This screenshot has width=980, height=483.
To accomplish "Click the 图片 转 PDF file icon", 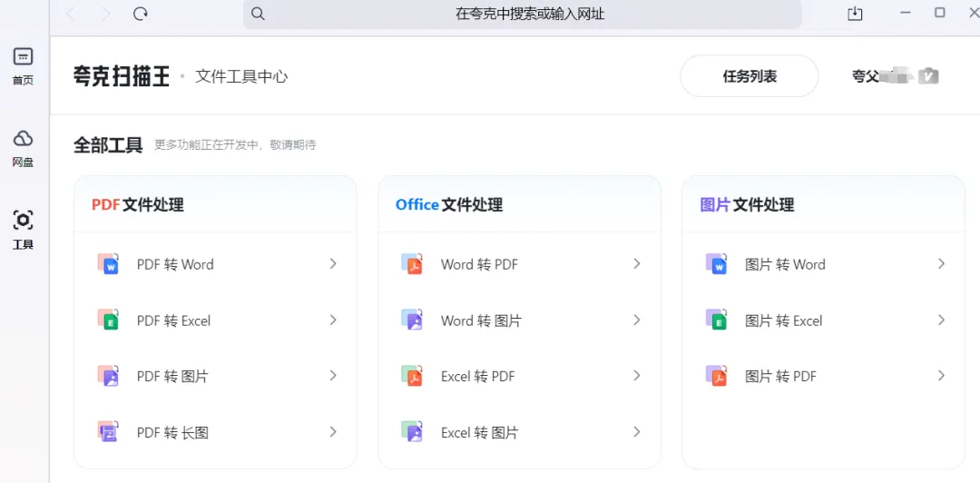I will click(x=716, y=376).
